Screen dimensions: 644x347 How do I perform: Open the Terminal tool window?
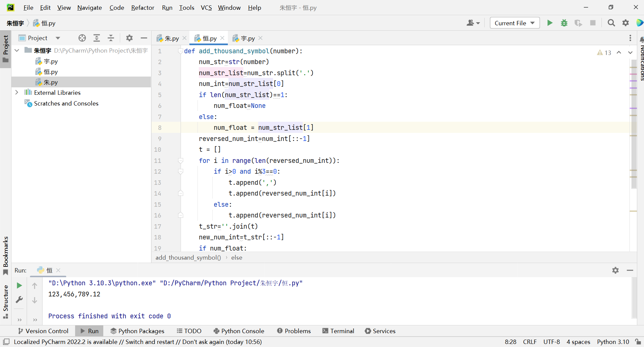click(x=338, y=331)
